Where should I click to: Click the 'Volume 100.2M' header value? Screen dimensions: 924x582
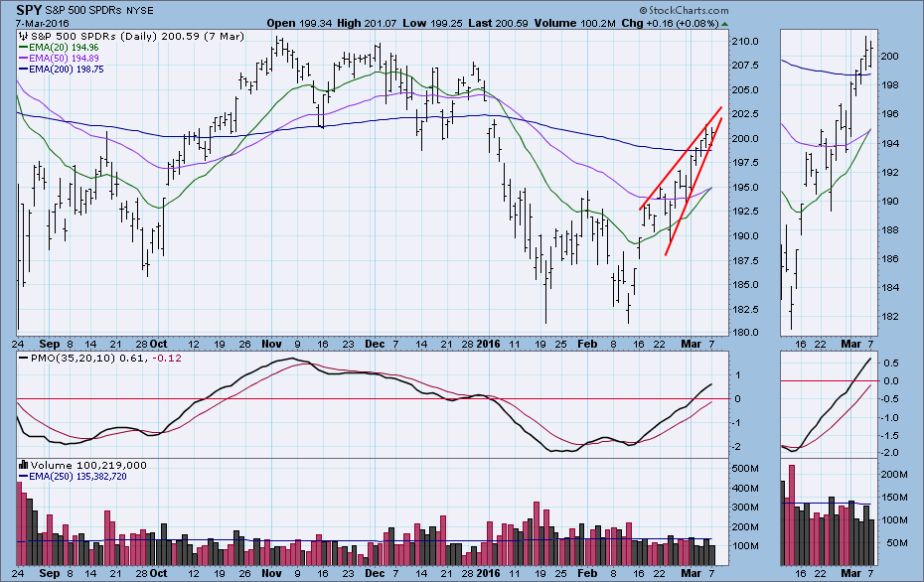tap(575, 24)
